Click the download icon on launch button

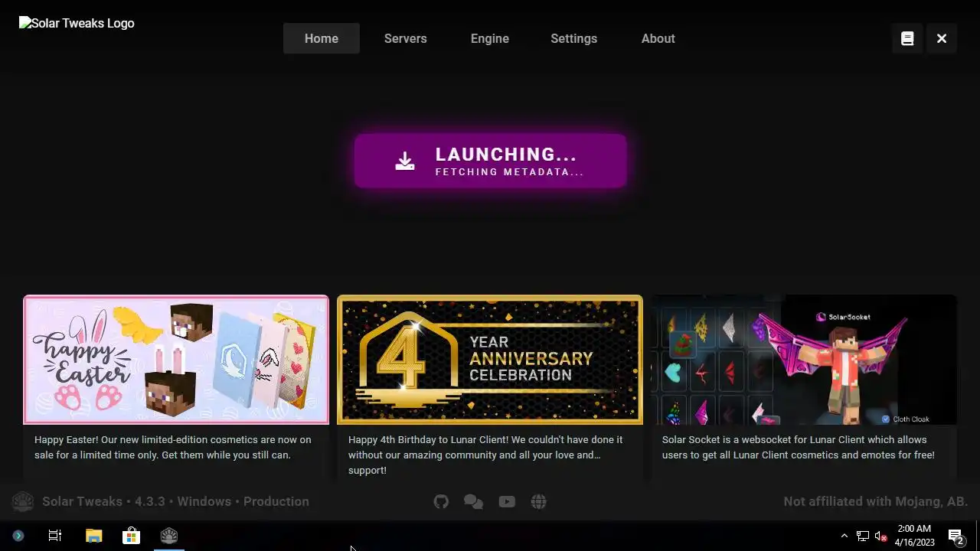pos(405,161)
